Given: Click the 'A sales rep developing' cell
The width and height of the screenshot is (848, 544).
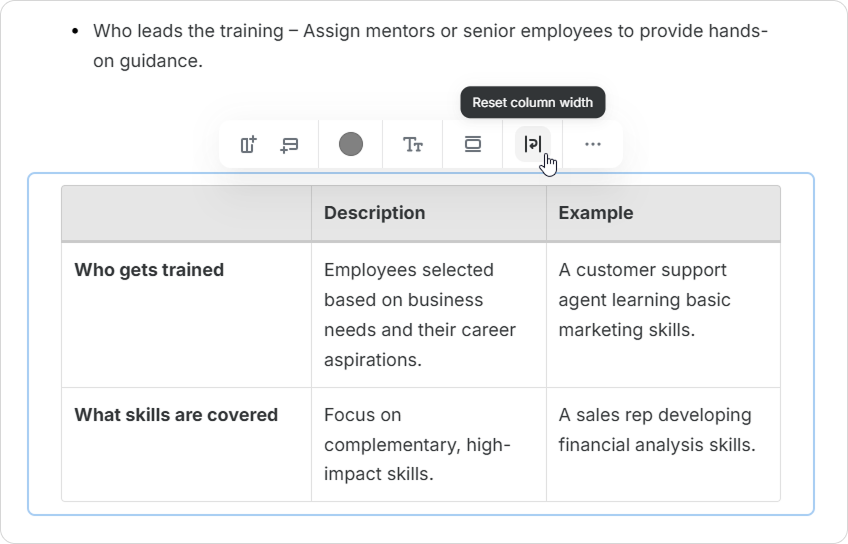Looking at the screenshot, I should tap(656, 430).
